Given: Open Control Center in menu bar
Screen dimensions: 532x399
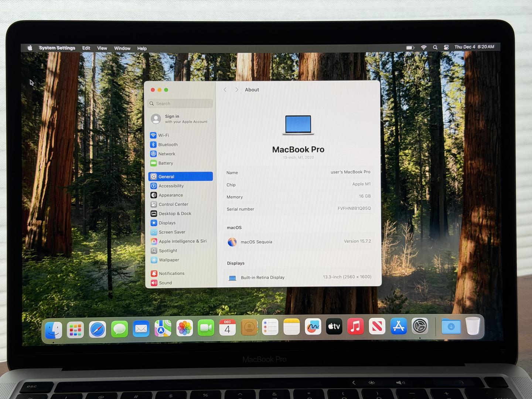Looking at the screenshot, I should point(446,47).
